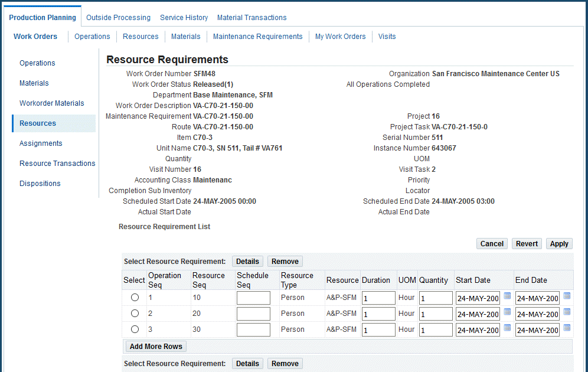
Task: Open End Date calendar for operation 1
Action: (567, 296)
